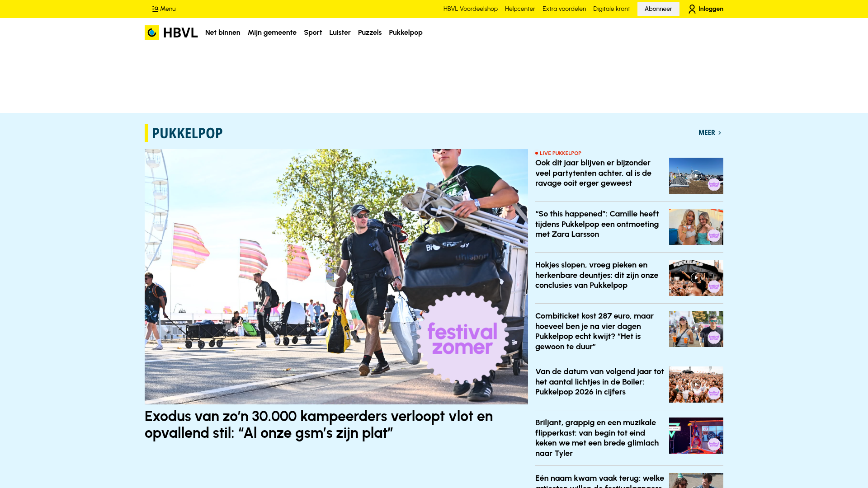Read the Pukkelpop 2026 in cijfers headline

599,382
